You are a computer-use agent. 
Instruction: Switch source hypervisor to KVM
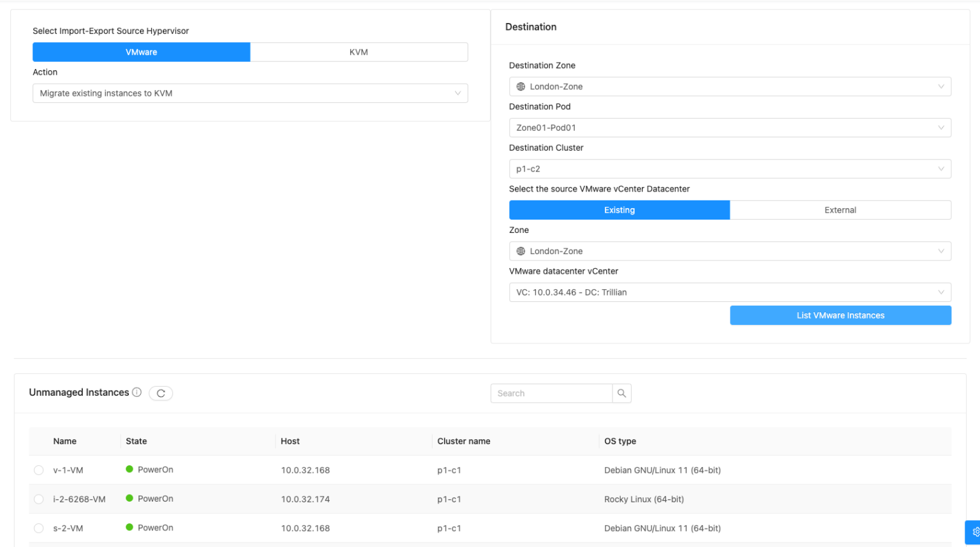coord(359,52)
